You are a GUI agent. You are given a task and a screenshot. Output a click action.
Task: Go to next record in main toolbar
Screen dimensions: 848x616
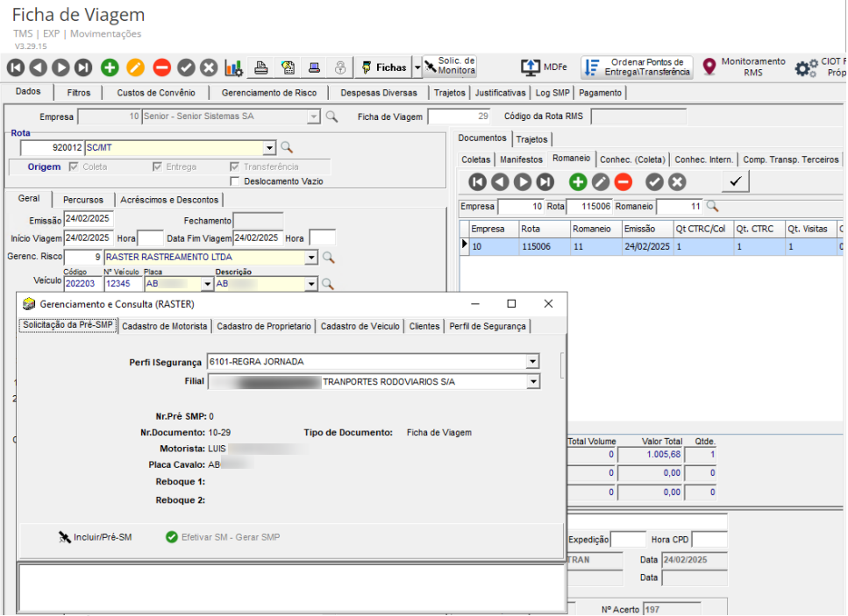61,67
